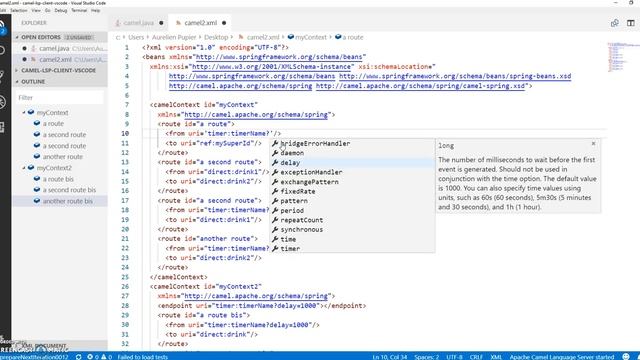Change language mode via 'XML' status item

pyautogui.click(x=496, y=357)
